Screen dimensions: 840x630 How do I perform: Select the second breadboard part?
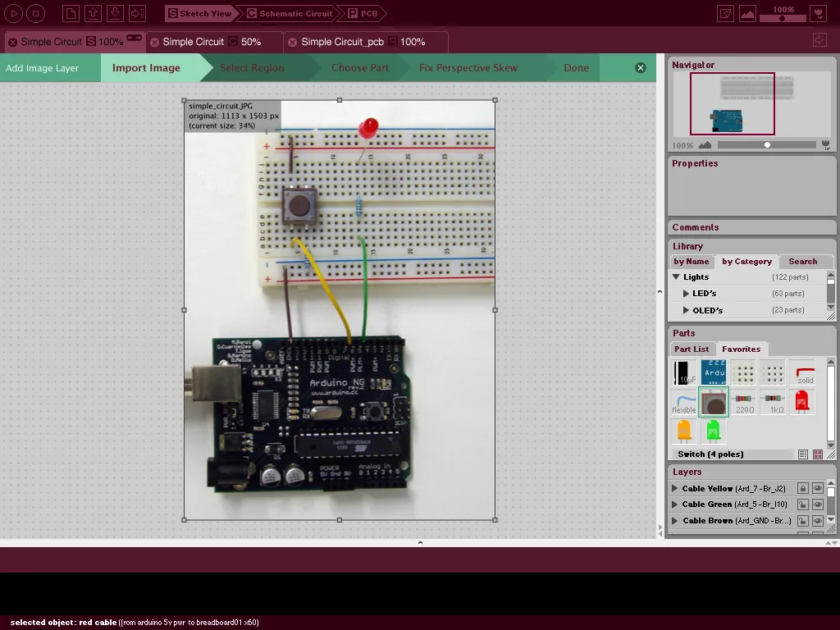pos(772,372)
